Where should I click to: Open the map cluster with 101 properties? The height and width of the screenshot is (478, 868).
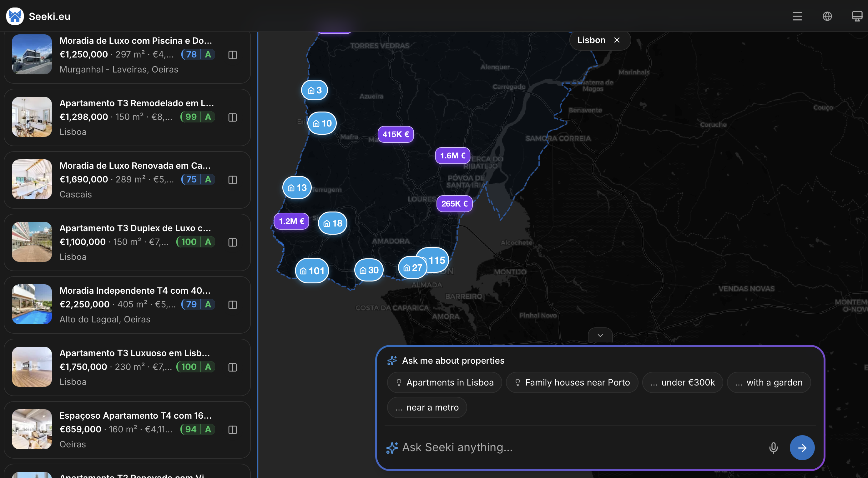[x=312, y=271]
